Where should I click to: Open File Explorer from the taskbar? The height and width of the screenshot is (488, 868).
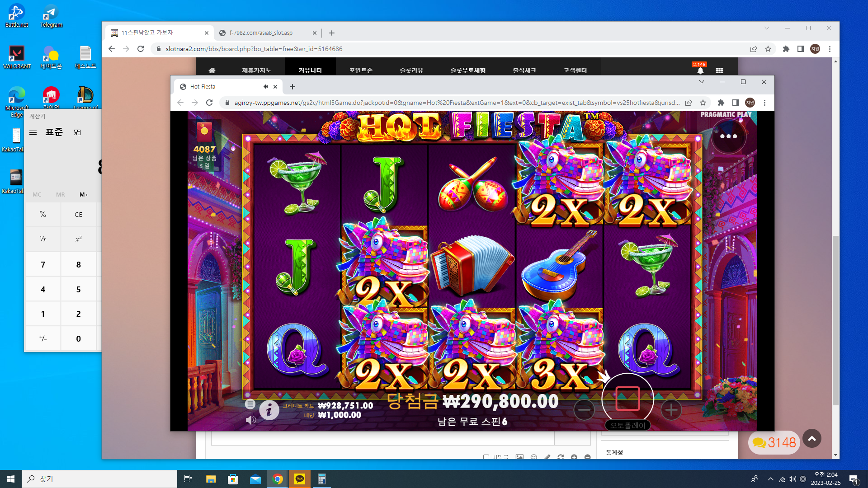click(211, 479)
